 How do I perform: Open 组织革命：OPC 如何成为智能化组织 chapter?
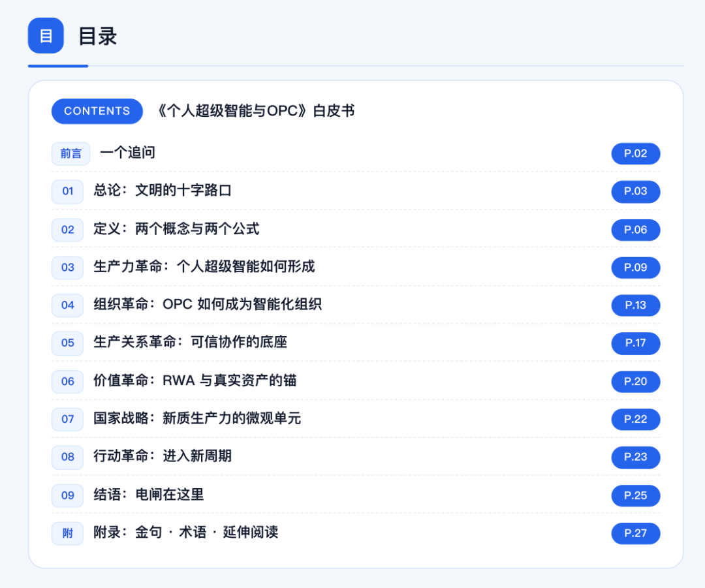tap(208, 304)
